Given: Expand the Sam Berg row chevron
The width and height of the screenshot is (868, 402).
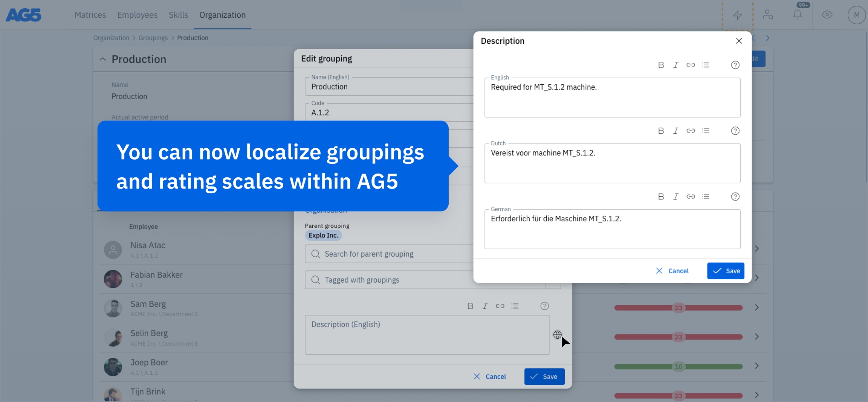Looking at the screenshot, I should pos(756,308).
